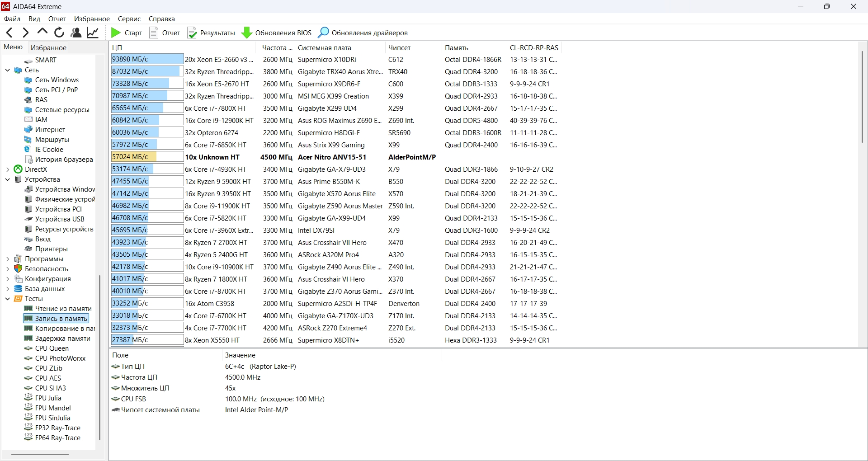
Task: Click the Результаты toolbar button
Action: (x=211, y=33)
